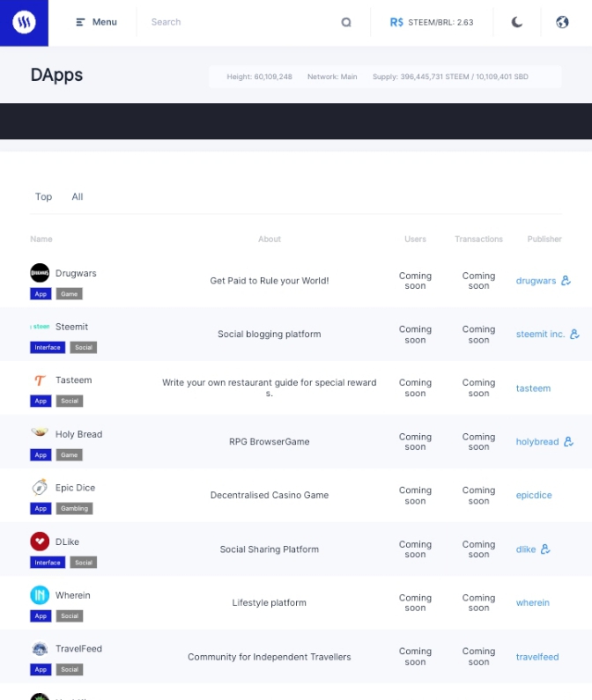Click the App tag under Drugwars

pos(41,294)
